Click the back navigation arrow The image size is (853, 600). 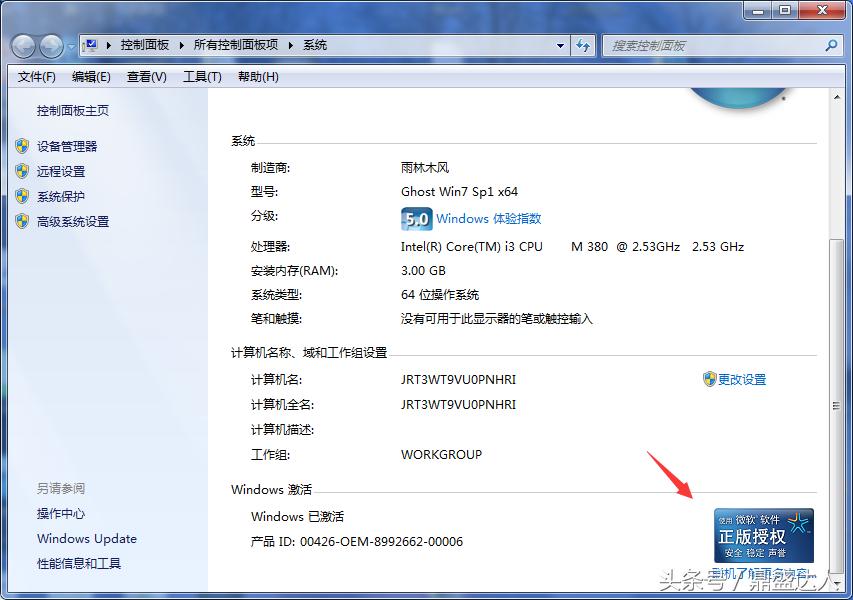point(21,45)
